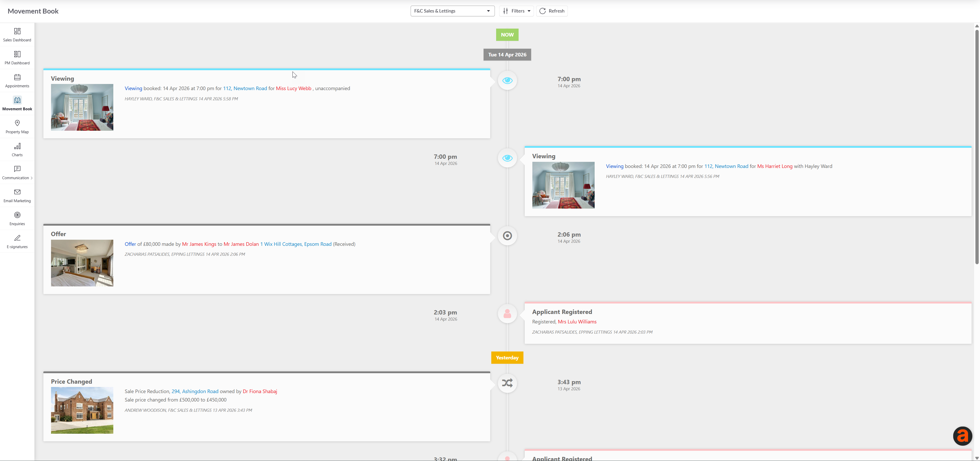Screen dimensions: 980x461
Task: Click the Offer card property thumbnail
Action: click(82, 263)
